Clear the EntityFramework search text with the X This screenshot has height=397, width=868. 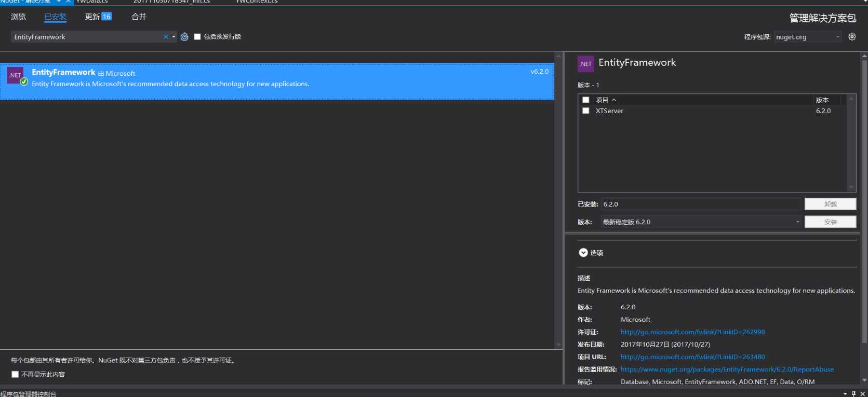coord(166,37)
